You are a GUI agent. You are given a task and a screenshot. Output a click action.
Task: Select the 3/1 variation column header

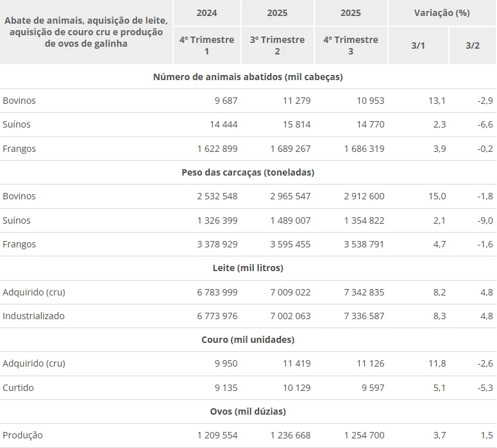418,46
